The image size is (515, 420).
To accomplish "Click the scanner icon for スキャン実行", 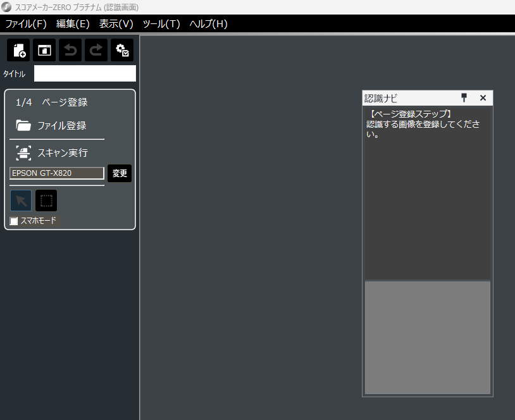I will (x=23, y=152).
